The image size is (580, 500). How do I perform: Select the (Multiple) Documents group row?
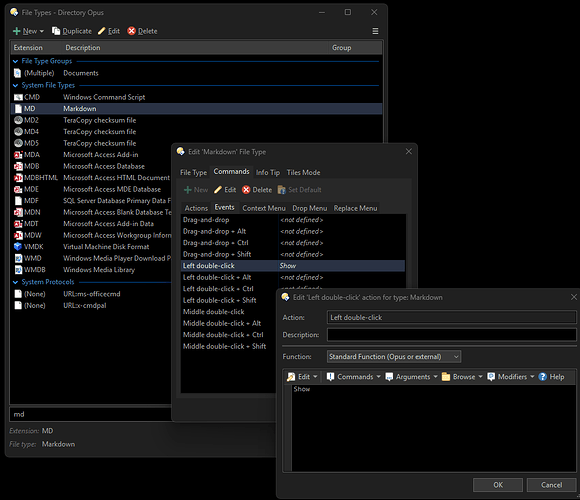(x=196, y=73)
